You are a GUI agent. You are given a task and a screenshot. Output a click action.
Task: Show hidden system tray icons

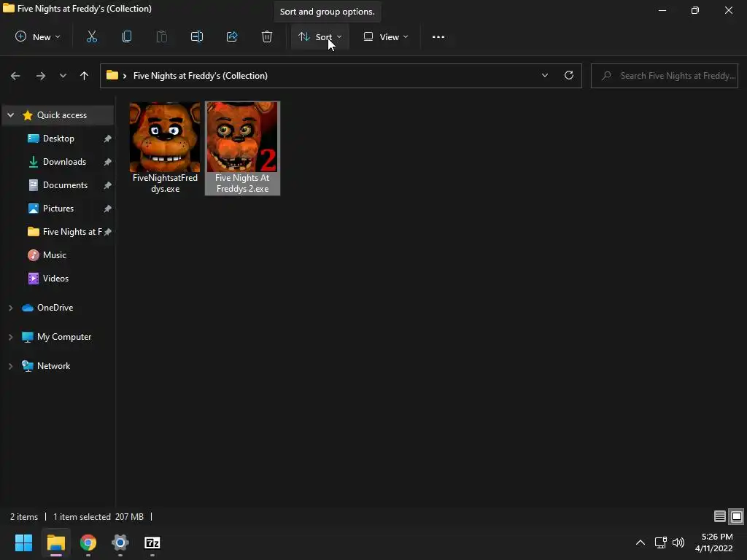pyautogui.click(x=640, y=542)
